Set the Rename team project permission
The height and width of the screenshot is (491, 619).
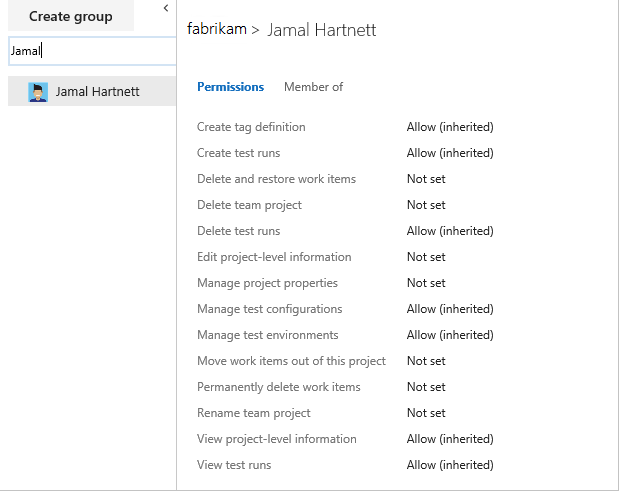coord(426,413)
